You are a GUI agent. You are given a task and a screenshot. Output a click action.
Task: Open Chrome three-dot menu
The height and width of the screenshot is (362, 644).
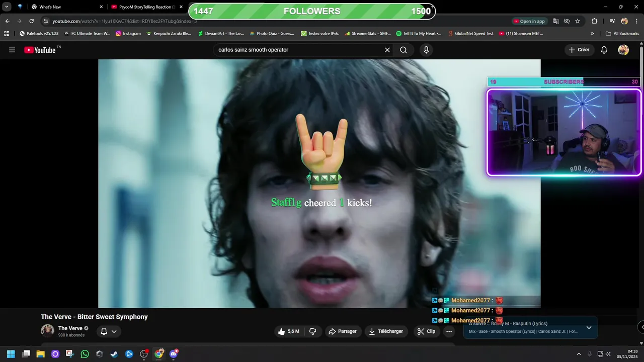pos(636,21)
